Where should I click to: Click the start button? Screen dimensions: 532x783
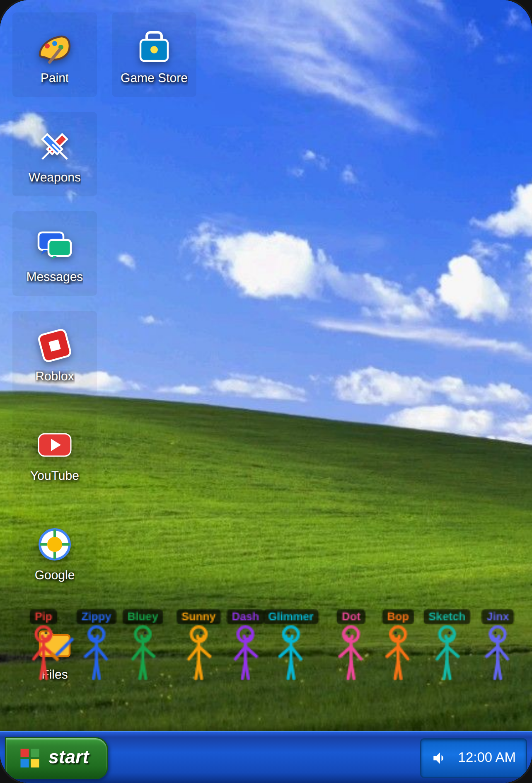[56, 758]
